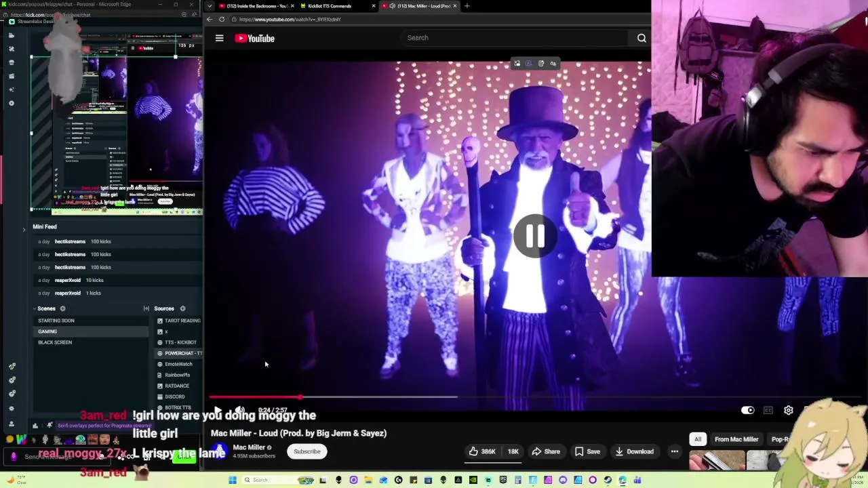Select the DISCORD source

click(x=179, y=396)
